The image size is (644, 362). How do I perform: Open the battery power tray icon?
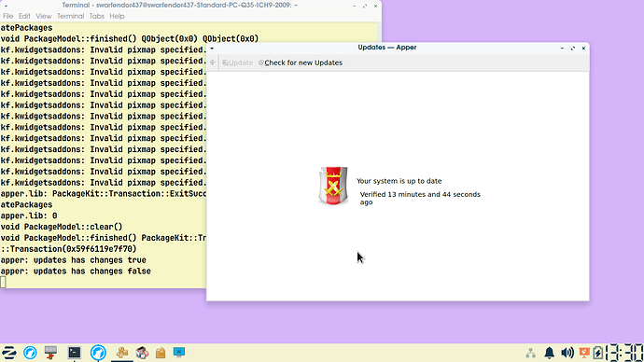tap(598, 353)
